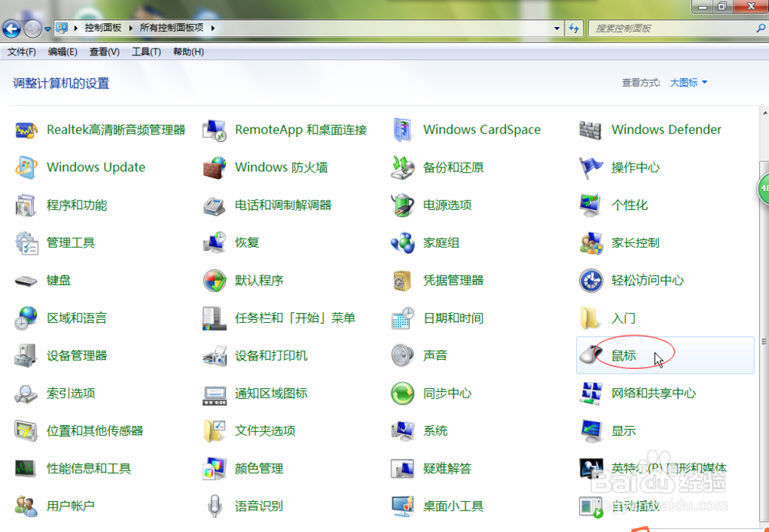
Task: Click the 所有控制面板项 breadcrumb
Action: click(171, 28)
